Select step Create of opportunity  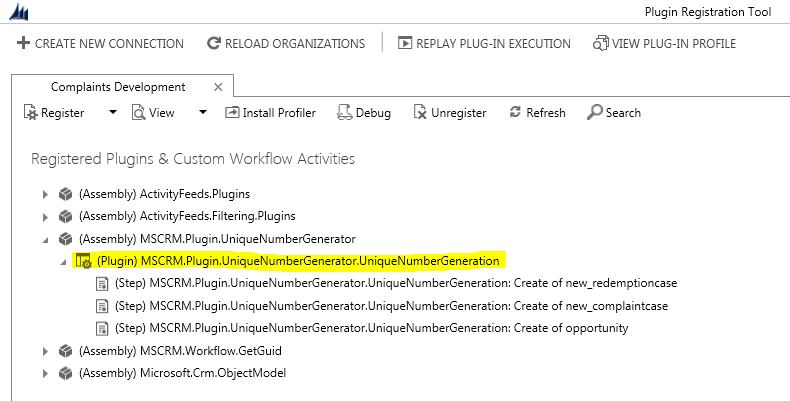pyautogui.click(x=371, y=328)
